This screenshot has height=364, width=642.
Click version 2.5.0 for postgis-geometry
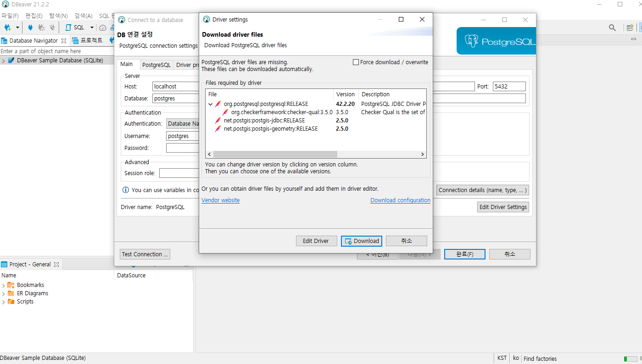(x=342, y=129)
